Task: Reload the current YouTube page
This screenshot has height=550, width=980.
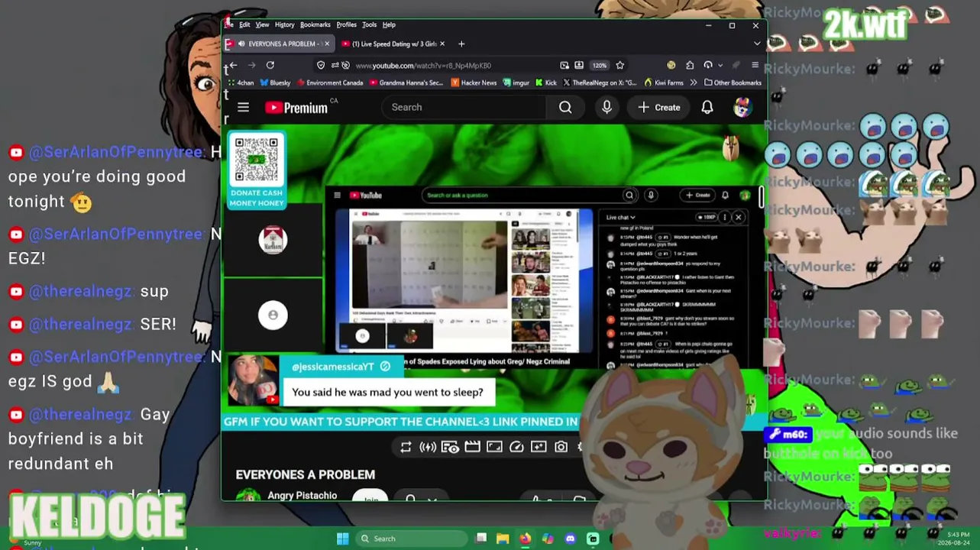Action: pyautogui.click(x=270, y=66)
